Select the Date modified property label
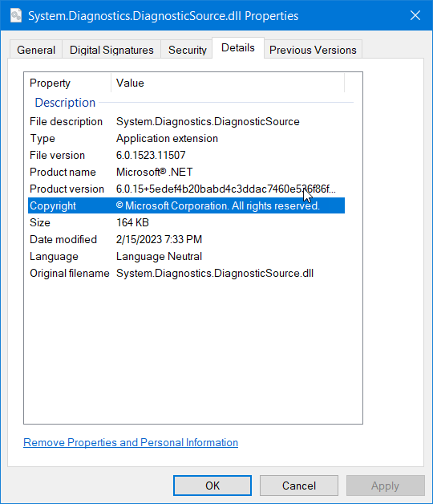This screenshot has width=433, height=504. [63, 239]
